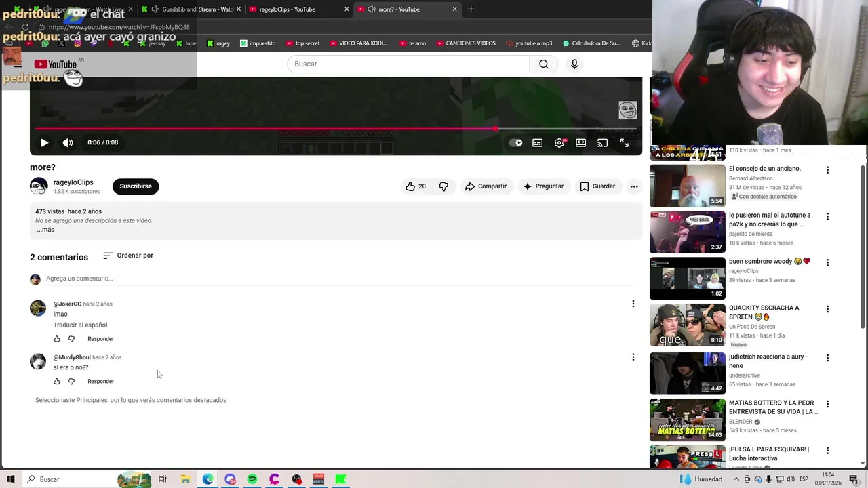Open the impuestito bookmark
This screenshot has width=868, height=488.
click(x=258, y=43)
